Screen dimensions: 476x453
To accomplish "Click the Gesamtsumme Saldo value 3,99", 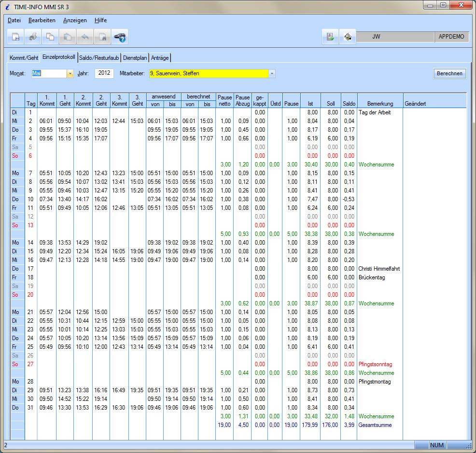I will 349,425.
